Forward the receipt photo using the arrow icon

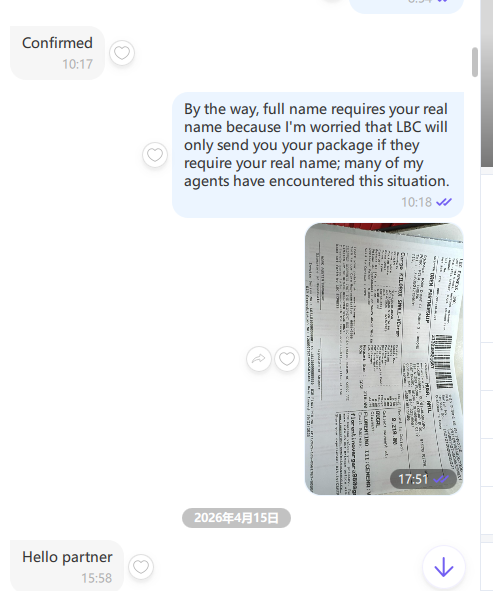click(x=259, y=359)
